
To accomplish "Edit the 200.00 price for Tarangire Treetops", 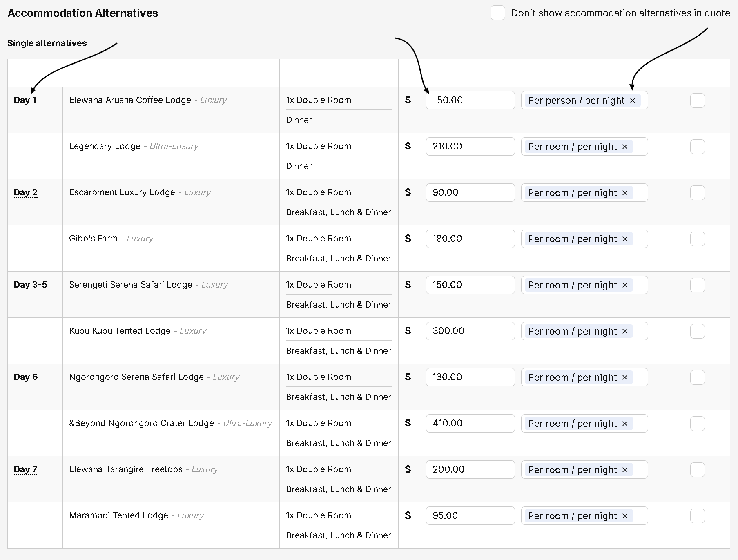I will 470,470.
